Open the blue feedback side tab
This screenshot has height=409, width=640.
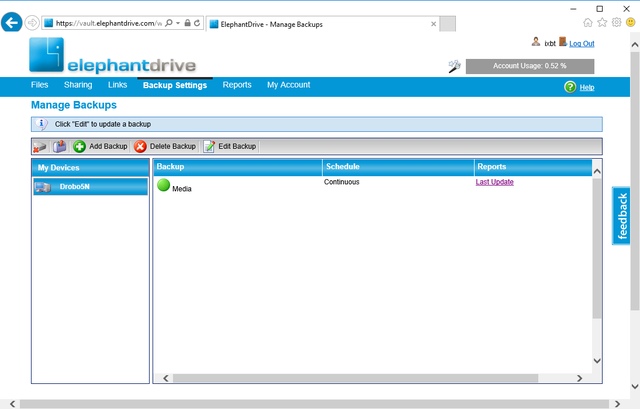tap(621, 216)
